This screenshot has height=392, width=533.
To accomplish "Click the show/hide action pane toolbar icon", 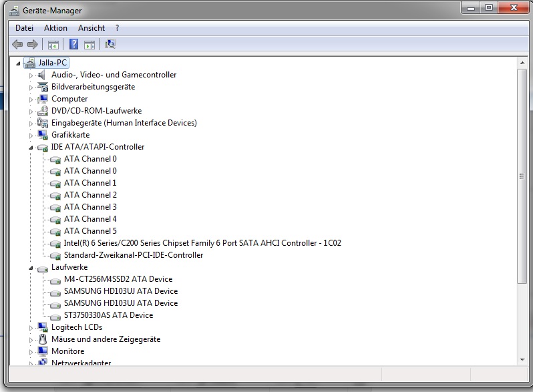I will click(x=90, y=45).
